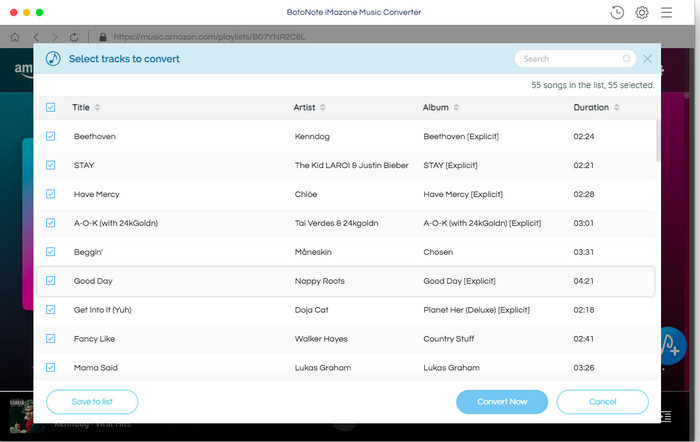Click the Duration column header text
This screenshot has width=700, height=442.
coord(591,107)
